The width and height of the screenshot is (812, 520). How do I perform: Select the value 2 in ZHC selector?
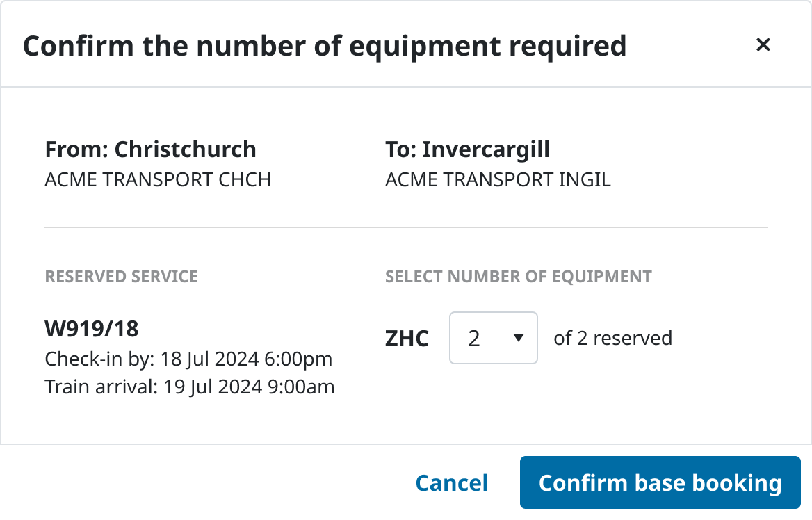tap(475, 339)
